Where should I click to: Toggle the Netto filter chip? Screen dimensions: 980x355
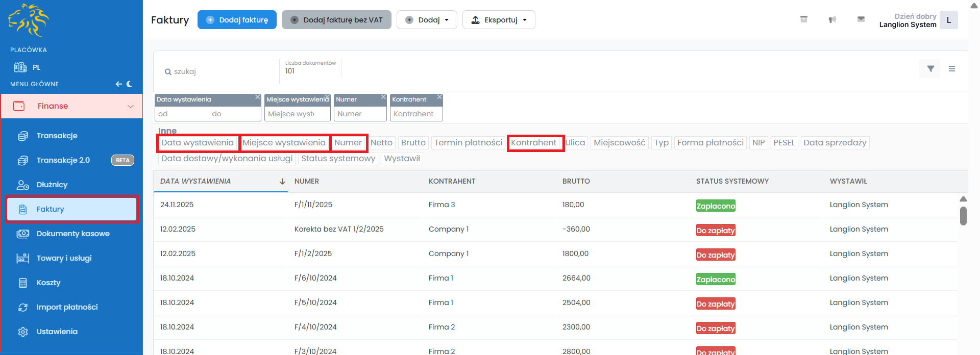(381, 143)
